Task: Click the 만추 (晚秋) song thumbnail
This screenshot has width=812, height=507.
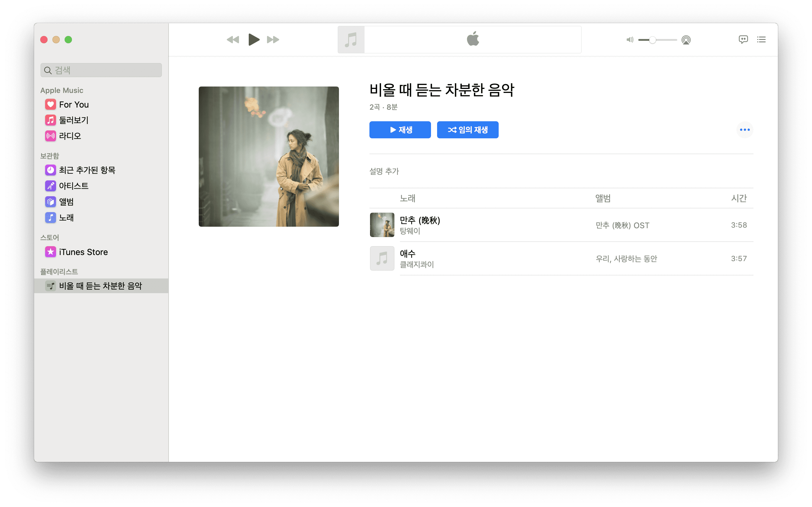Action: 382,225
